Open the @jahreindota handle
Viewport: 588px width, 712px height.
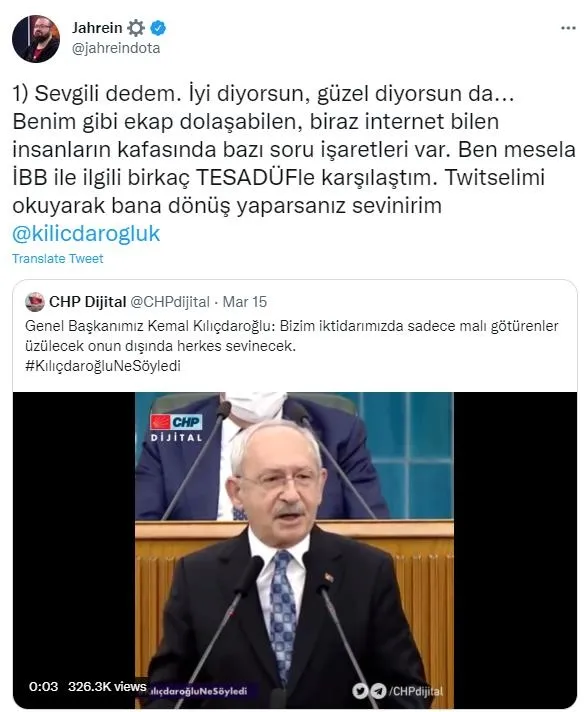coord(116,48)
